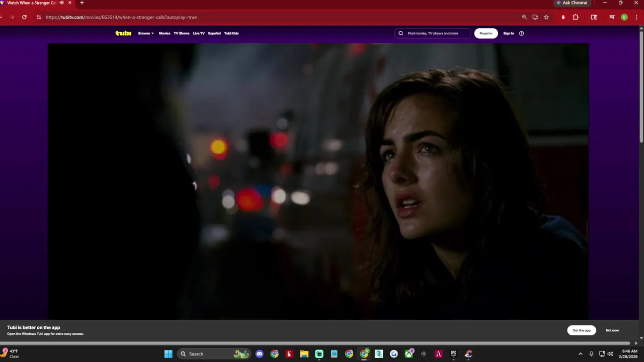The width and height of the screenshot is (644, 362).
Task: Open the Notepad icon in the taskbar
Action: (334, 354)
